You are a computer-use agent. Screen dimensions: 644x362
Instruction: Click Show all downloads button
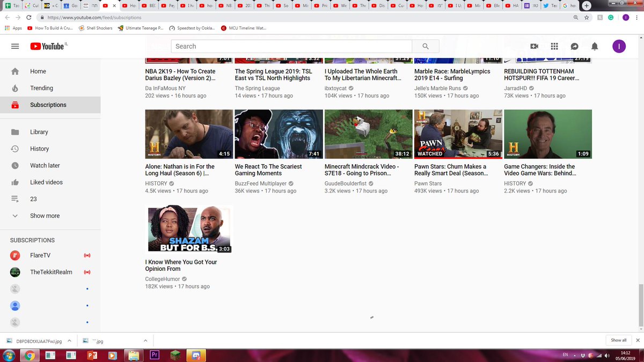618,340
